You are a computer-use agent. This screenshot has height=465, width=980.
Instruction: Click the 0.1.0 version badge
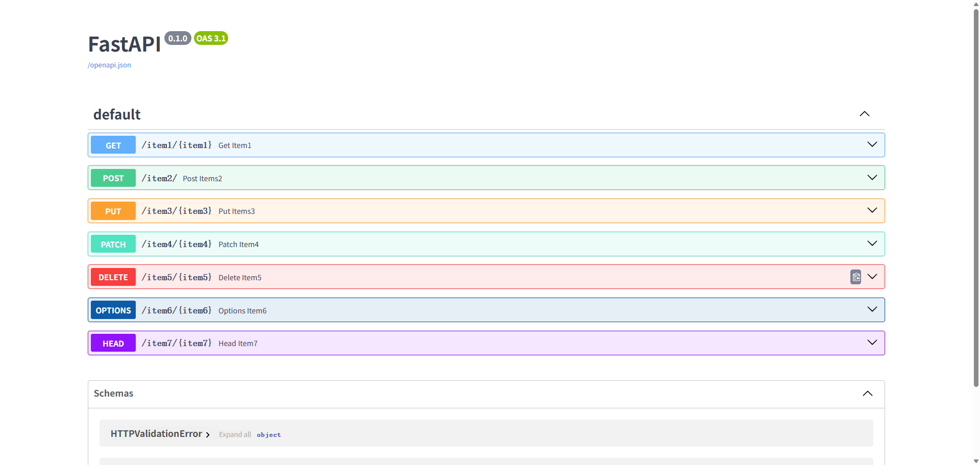(177, 38)
